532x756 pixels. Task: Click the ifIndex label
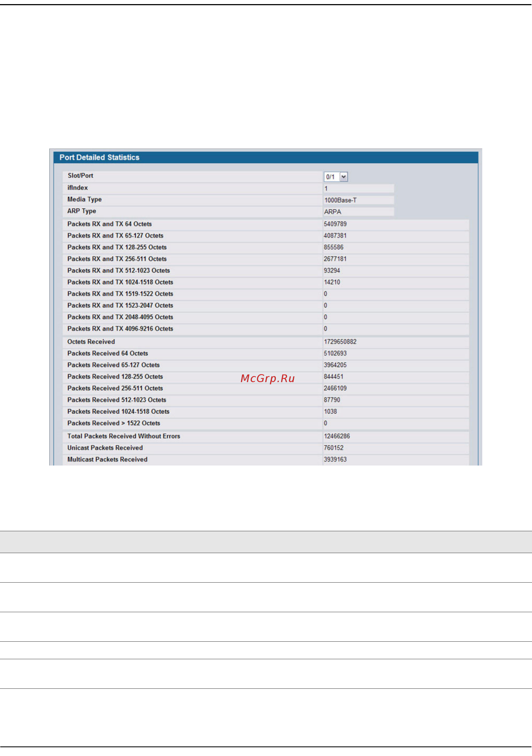pos(78,188)
